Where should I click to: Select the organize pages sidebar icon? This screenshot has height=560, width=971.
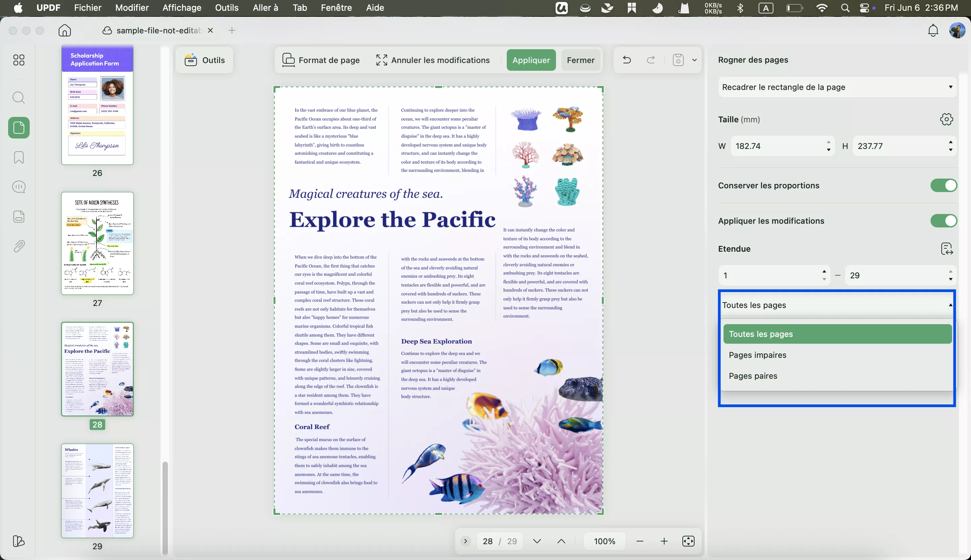point(19,128)
